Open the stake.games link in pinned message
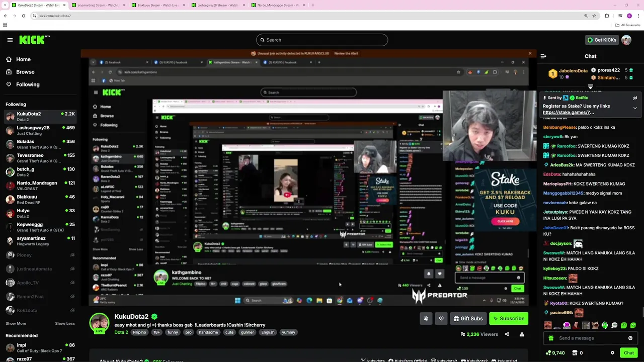Image resolution: width=644 pixels, height=362 pixels. (x=568, y=113)
